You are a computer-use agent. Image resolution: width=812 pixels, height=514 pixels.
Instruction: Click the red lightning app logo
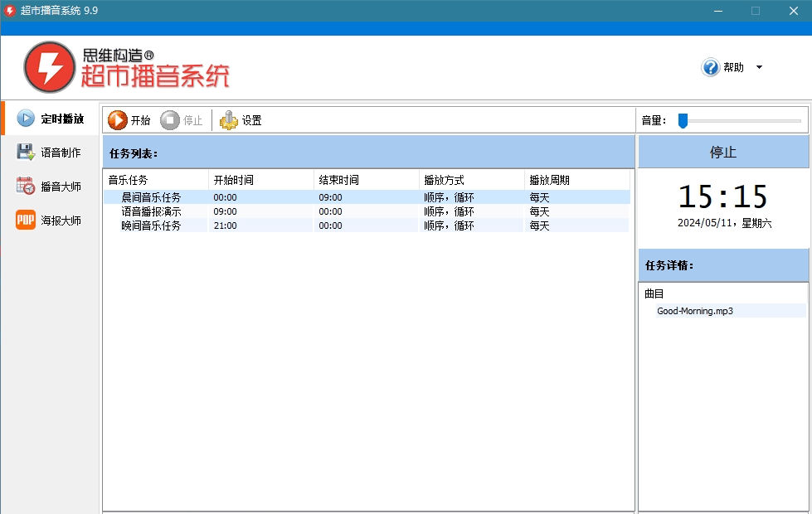49,67
